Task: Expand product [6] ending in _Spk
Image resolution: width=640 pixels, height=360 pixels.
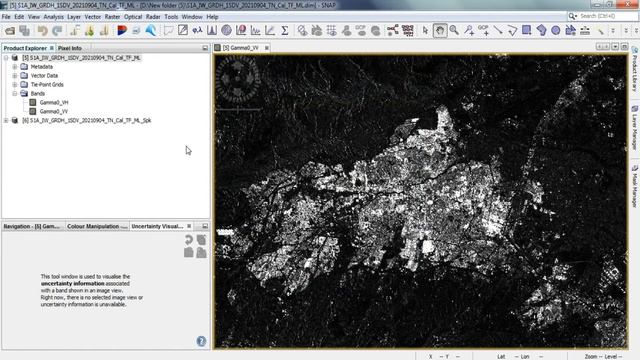Action: tap(6, 120)
